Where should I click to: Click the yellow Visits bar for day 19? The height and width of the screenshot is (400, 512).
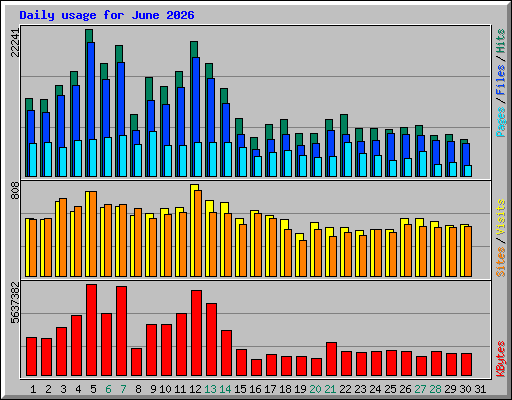(x=297, y=255)
